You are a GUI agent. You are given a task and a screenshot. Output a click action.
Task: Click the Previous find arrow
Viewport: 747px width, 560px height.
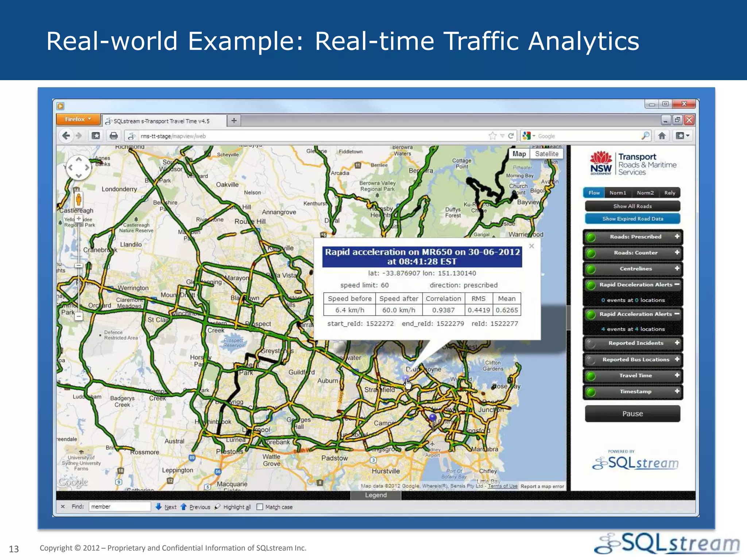coord(196,507)
